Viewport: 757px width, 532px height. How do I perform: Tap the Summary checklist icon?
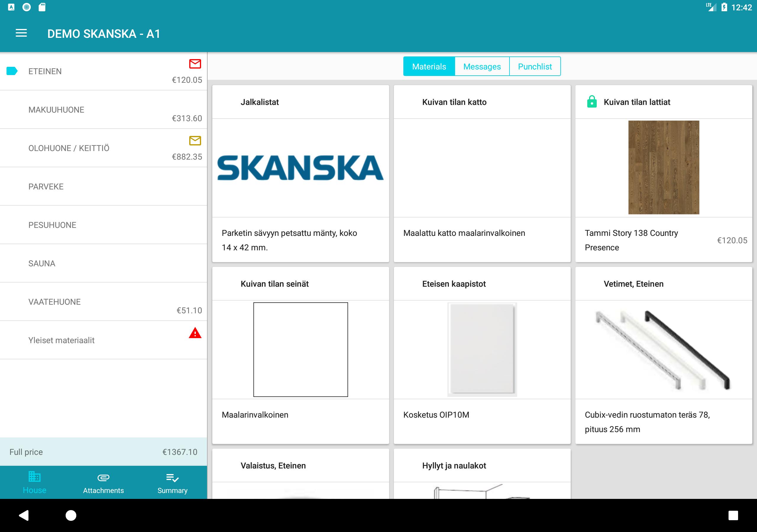pos(172,477)
